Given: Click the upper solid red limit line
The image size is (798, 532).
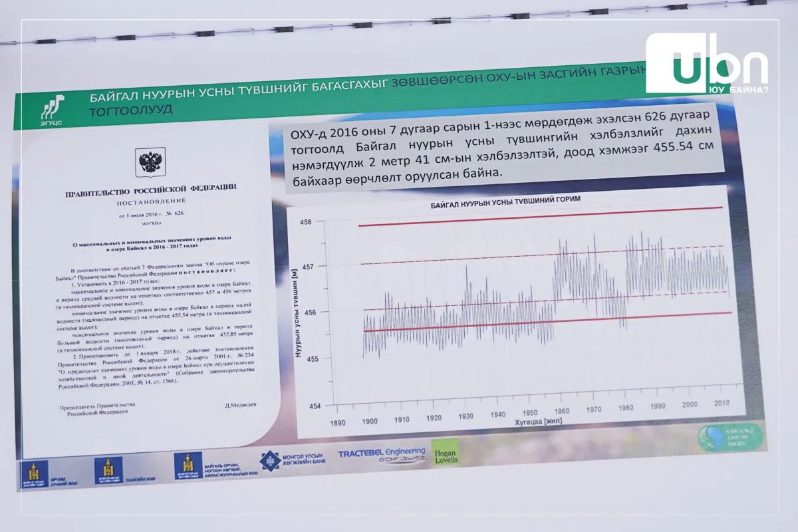Looking at the screenshot, I should click(x=540, y=217).
